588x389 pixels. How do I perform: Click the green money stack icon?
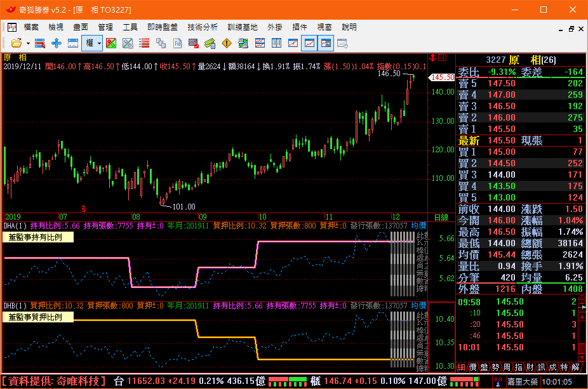click(210, 44)
